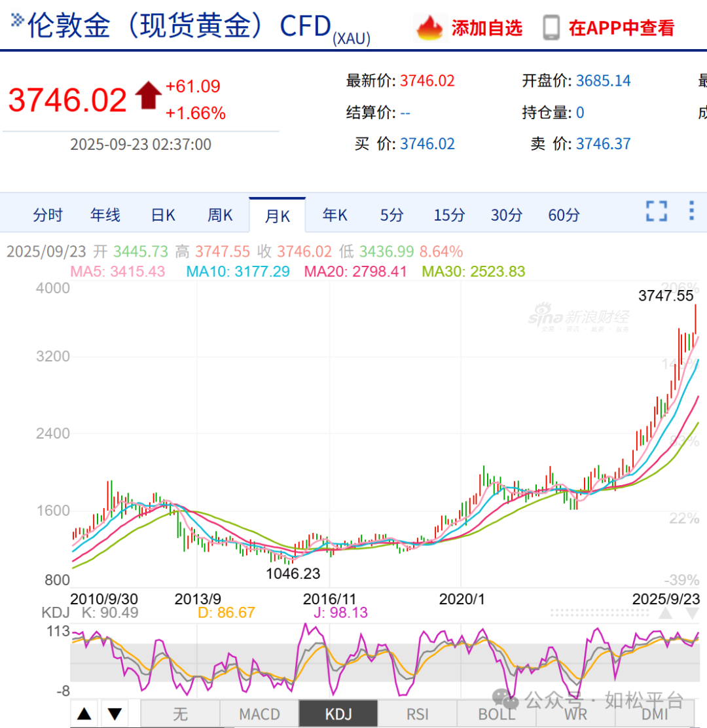Click the red up-arrow next to price 3746.02
The image size is (707, 728).
pos(149,95)
